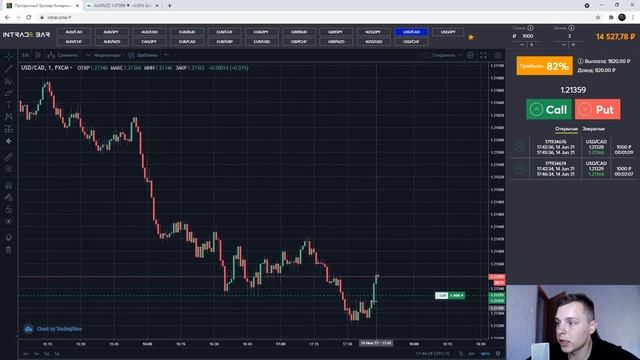
Task: Toggle logarithmic scale on the chart
Action: click(x=471, y=353)
